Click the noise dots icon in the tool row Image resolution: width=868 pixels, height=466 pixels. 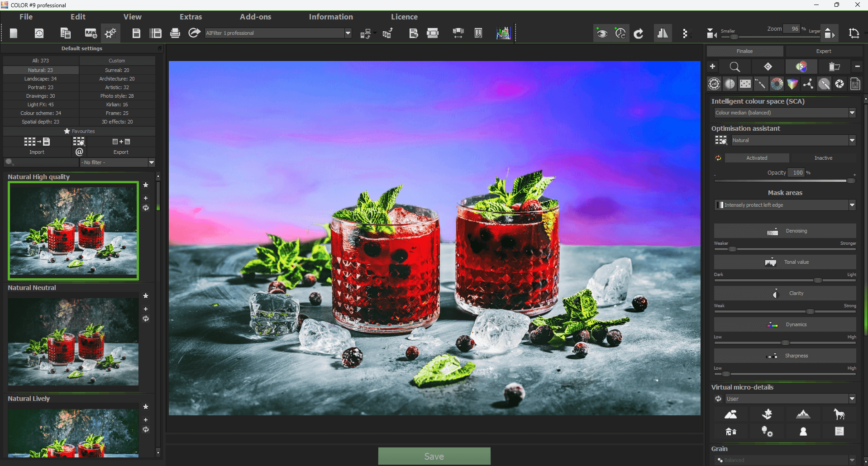point(745,84)
